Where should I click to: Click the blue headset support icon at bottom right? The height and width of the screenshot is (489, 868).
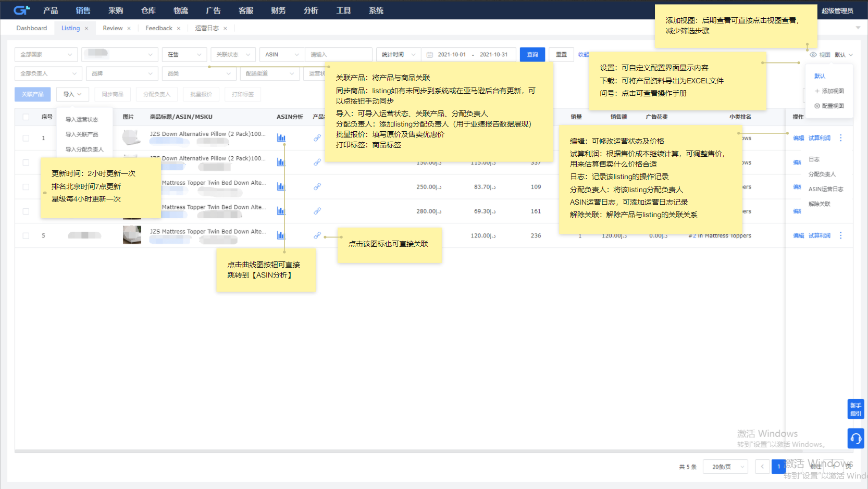(856, 438)
